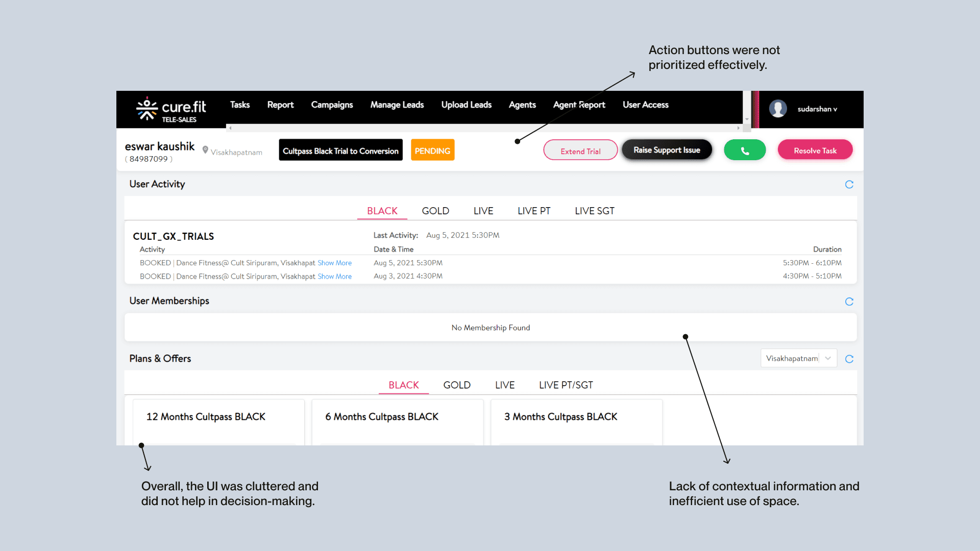
Task: Select the 6 Months Cultpass BLACK plan card
Action: pyautogui.click(x=398, y=422)
